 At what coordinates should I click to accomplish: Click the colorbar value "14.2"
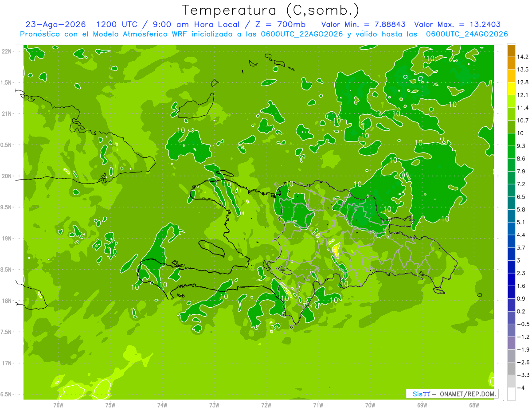click(523, 57)
